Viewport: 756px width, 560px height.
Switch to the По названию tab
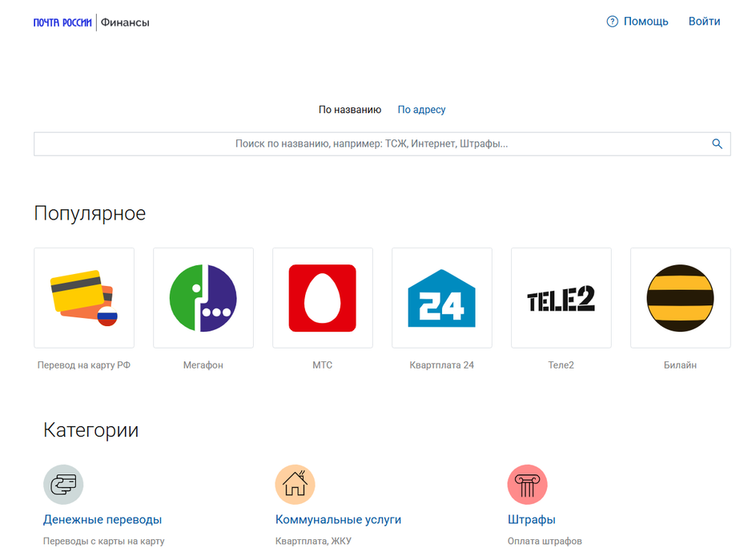click(349, 110)
